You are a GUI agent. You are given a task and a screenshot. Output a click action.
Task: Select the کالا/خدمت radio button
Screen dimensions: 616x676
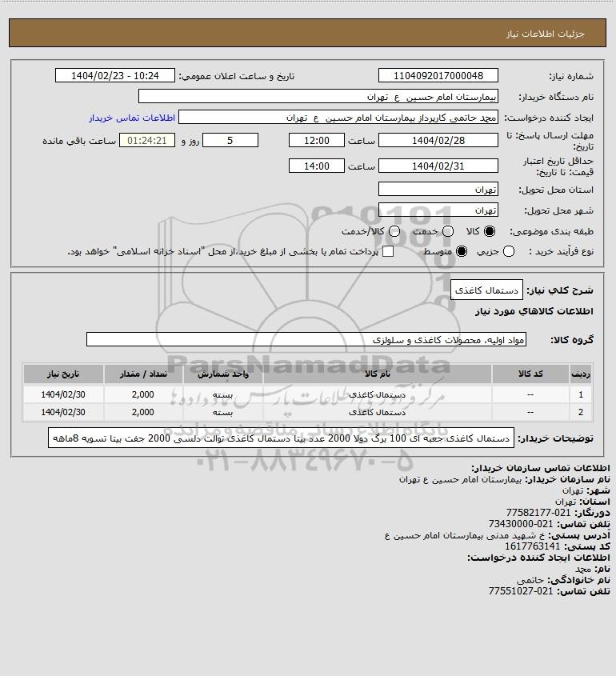[x=394, y=231]
